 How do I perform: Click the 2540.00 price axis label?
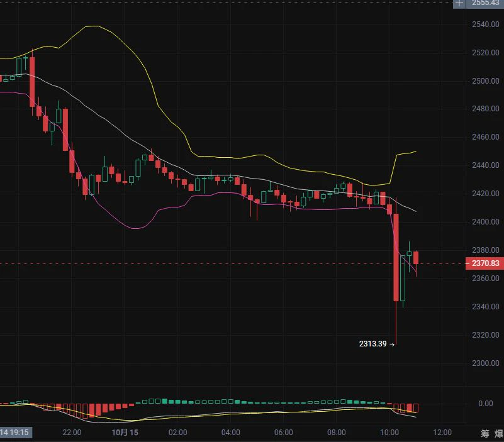click(486, 25)
